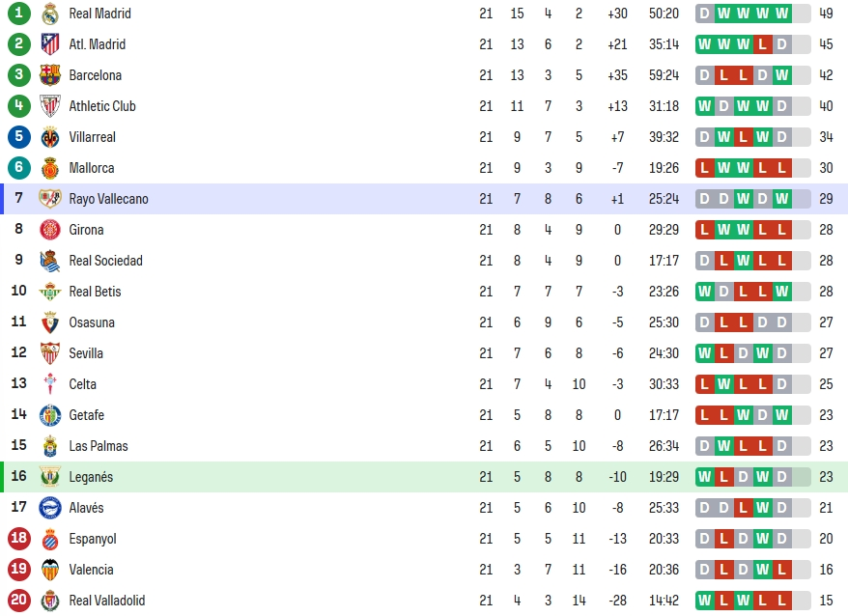
Task: Click Atl. Madrid's red L form result
Action: point(763,44)
